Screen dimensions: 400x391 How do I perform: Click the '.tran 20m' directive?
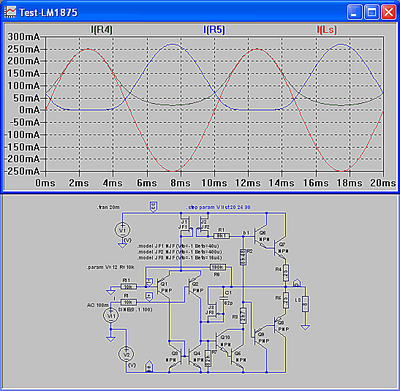pos(108,207)
